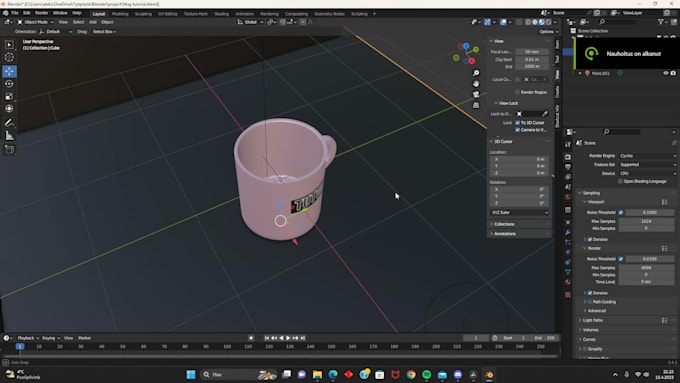Switch to the Shading workspace tab
Viewport: 680px width, 383px height.
click(x=221, y=14)
